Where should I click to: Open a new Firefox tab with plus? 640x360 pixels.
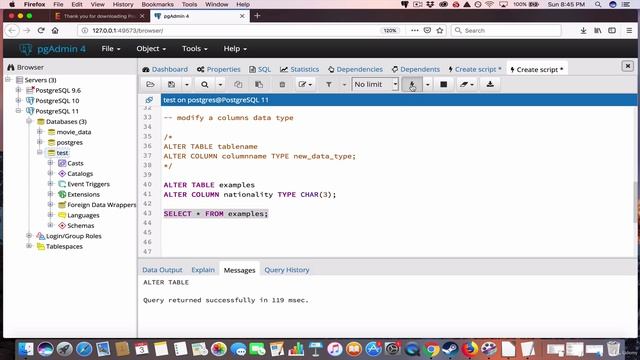click(x=257, y=16)
